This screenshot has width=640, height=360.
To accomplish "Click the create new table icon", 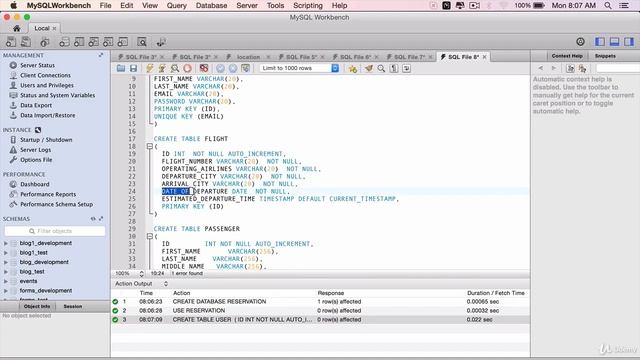I will [x=79, y=42].
